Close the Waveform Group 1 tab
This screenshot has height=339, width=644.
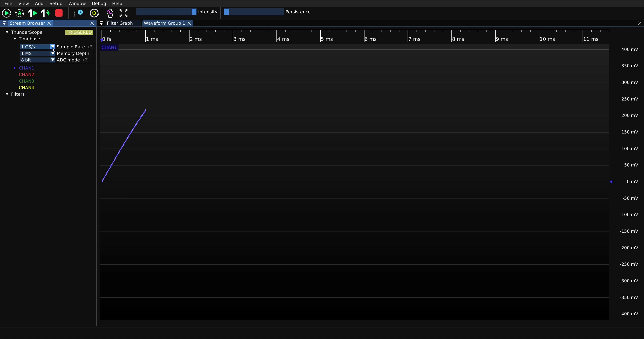click(x=189, y=23)
